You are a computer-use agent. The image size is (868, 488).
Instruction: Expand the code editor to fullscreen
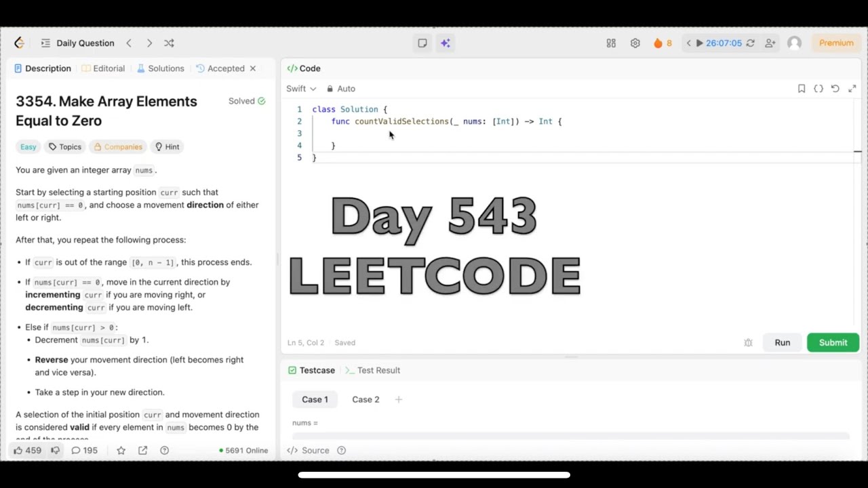pyautogui.click(x=852, y=89)
